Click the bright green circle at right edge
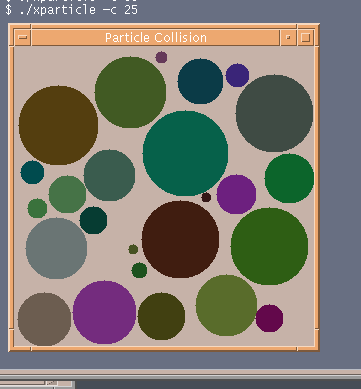 [x=289, y=178]
